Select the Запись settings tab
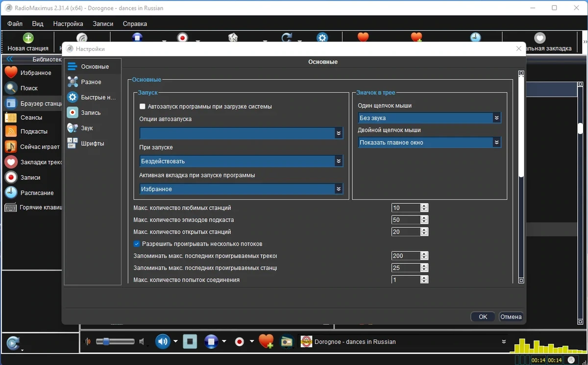588x365 pixels. [93, 113]
